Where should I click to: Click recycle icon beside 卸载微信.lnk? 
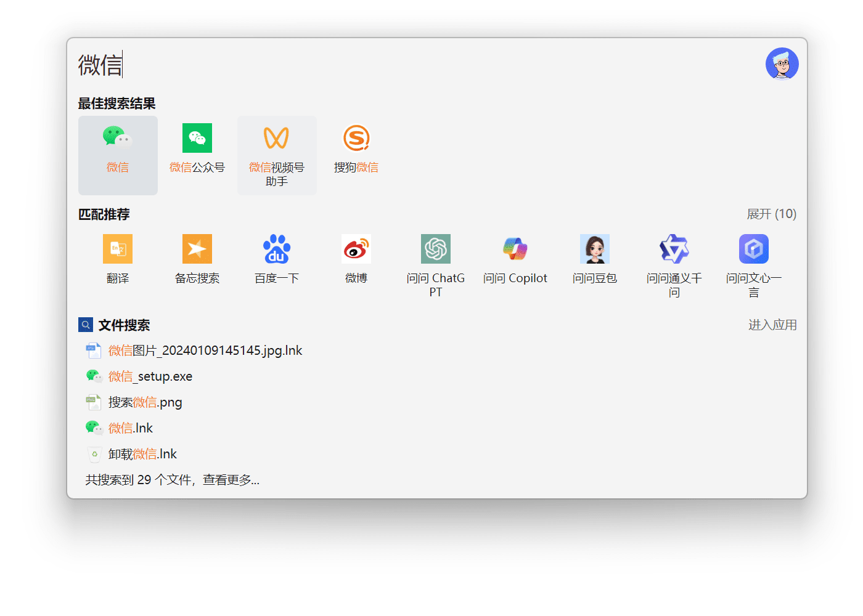[x=94, y=454]
